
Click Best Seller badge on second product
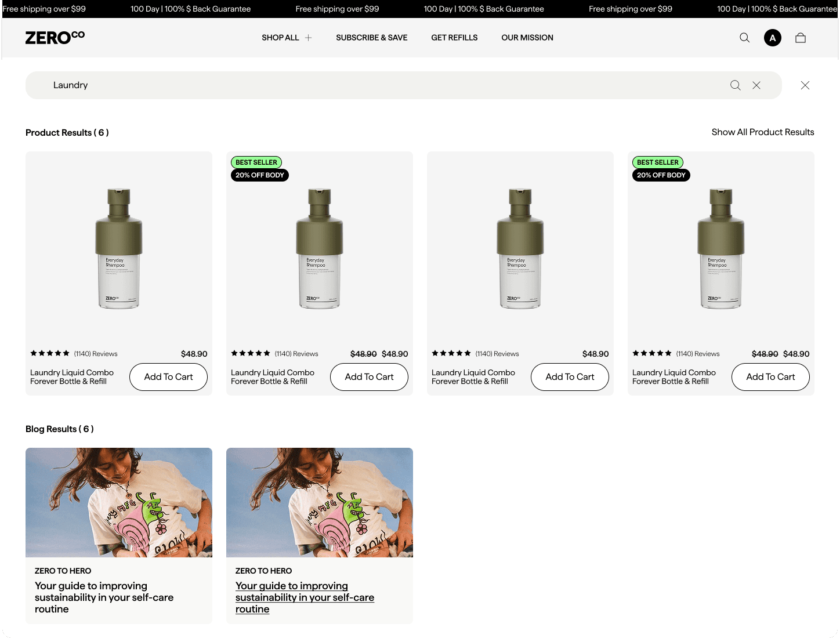[x=256, y=162]
